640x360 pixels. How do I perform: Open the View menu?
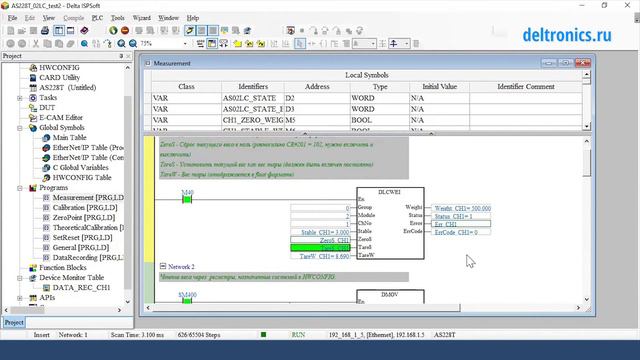coord(49,18)
